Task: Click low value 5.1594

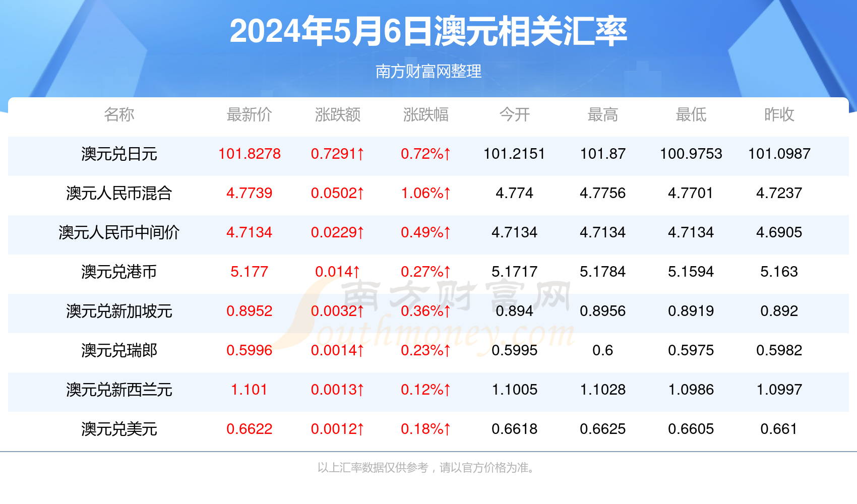Action: [691, 272]
